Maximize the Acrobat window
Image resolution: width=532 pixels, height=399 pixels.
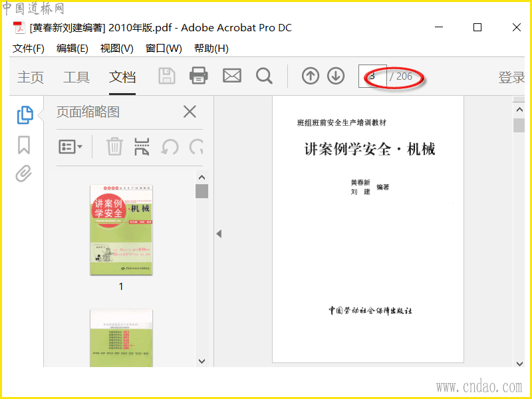(477, 27)
